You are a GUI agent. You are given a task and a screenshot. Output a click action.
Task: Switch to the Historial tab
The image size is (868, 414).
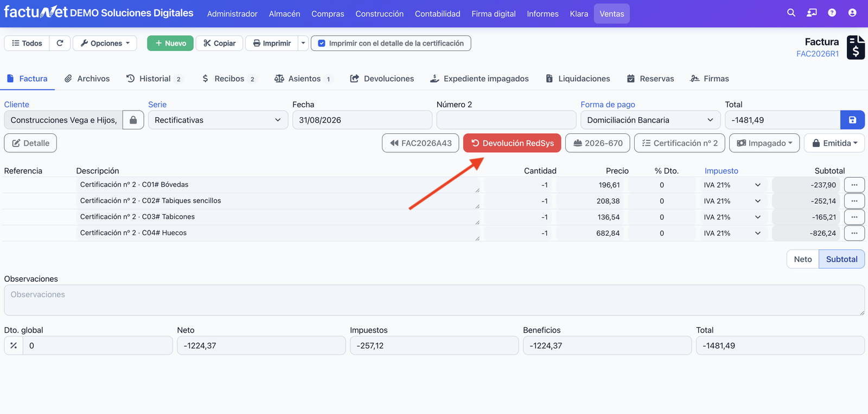click(154, 79)
